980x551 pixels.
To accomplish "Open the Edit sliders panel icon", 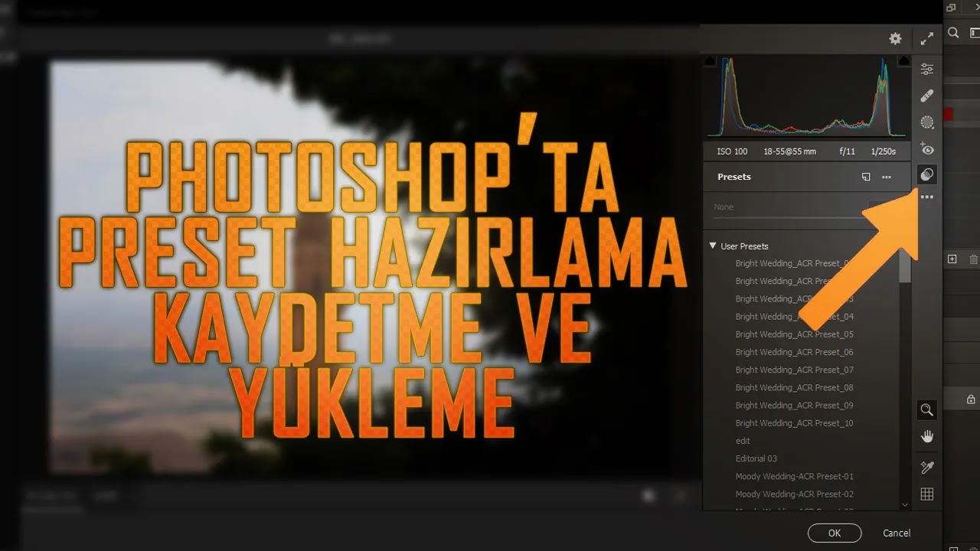I will coord(927,70).
